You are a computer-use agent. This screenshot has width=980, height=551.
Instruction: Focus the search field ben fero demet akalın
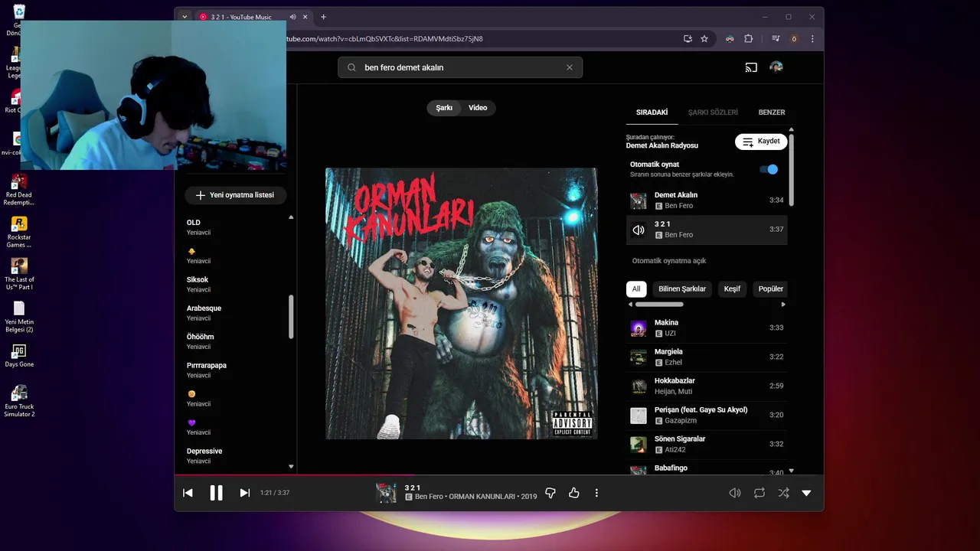pos(460,67)
